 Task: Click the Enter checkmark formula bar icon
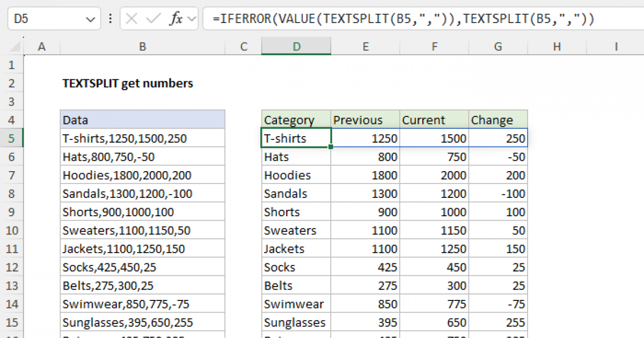click(x=153, y=19)
